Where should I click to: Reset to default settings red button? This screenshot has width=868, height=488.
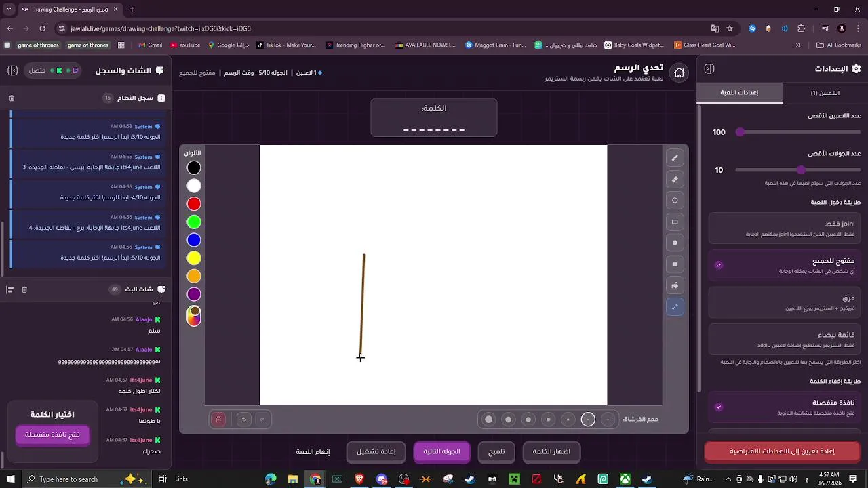(x=782, y=451)
